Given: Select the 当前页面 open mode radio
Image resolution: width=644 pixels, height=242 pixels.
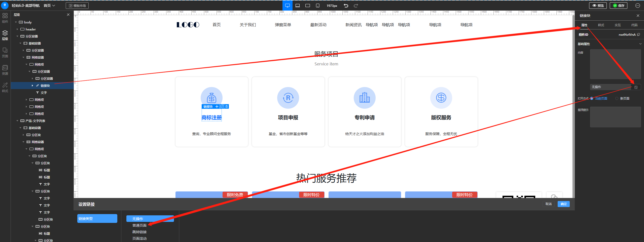Looking at the screenshot, I should (x=592, y=98).
